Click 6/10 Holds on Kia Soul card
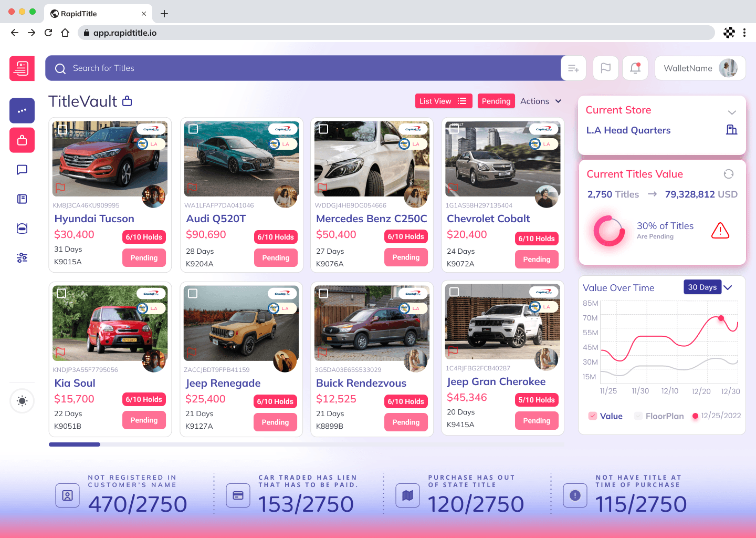The image size is (756, 538). click(144, 399)
